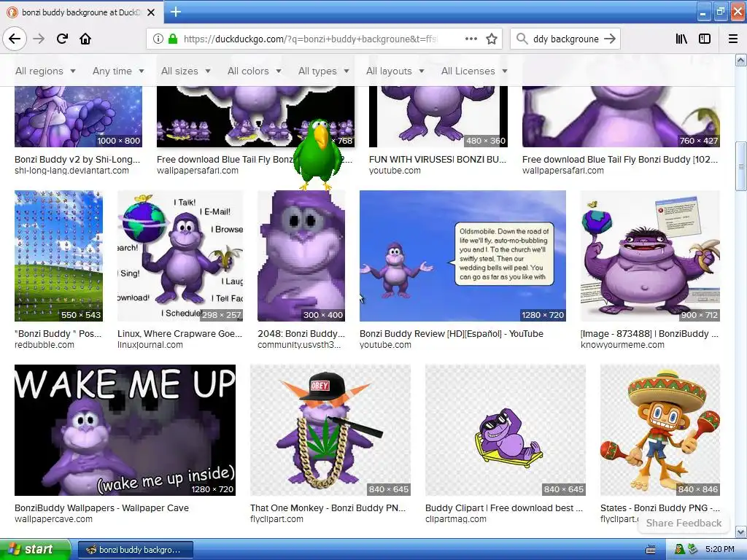The image size is (747, 560).
Task: Open Bonzi Buddy v2 by Shi-Long link
Action: pos(77,160)
